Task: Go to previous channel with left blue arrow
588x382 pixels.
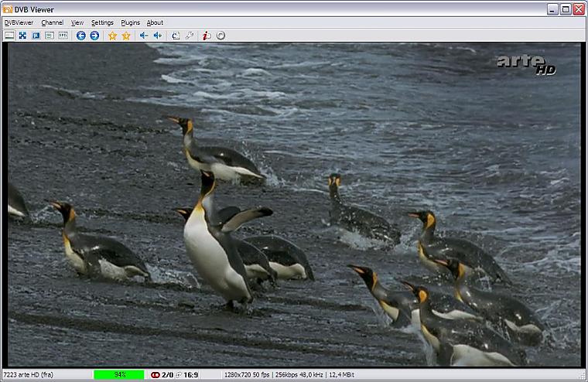Action: [x=80, y=36]
